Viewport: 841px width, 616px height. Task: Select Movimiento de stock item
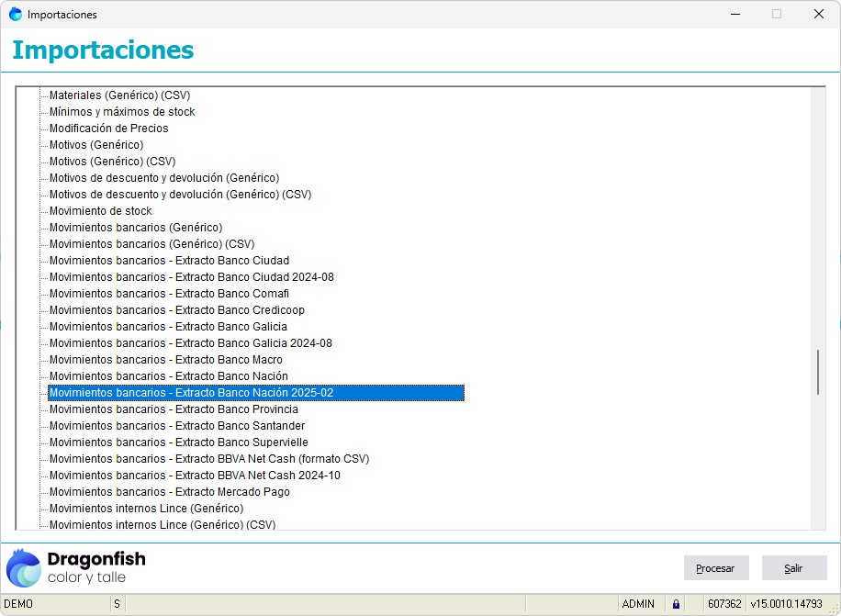[x=100, y=211]
